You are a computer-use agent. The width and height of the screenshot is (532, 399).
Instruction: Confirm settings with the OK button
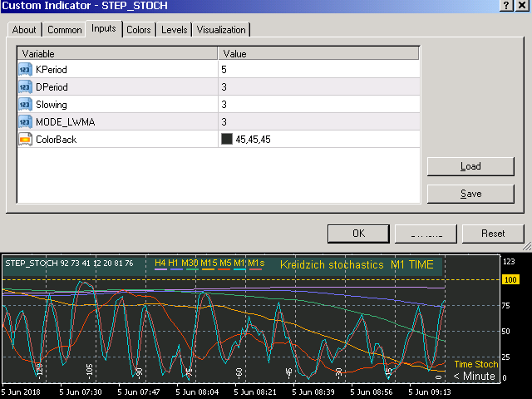[358, 234]
